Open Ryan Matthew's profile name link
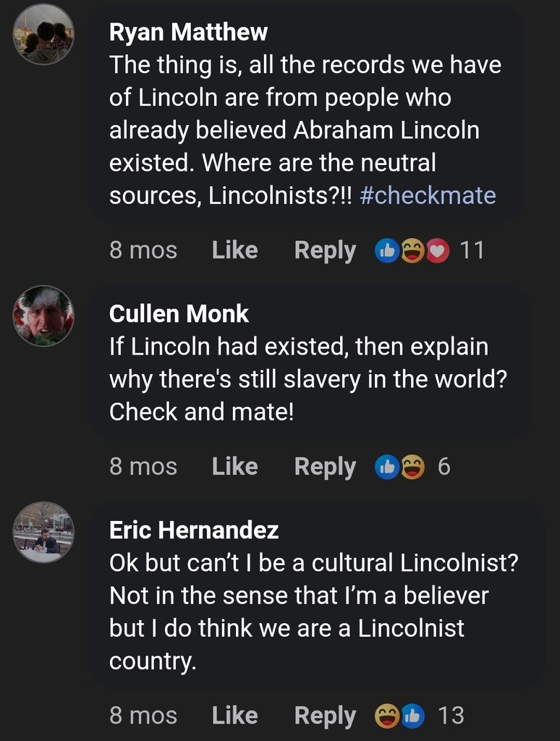560x741 pixels. click(x=188, y=32)
